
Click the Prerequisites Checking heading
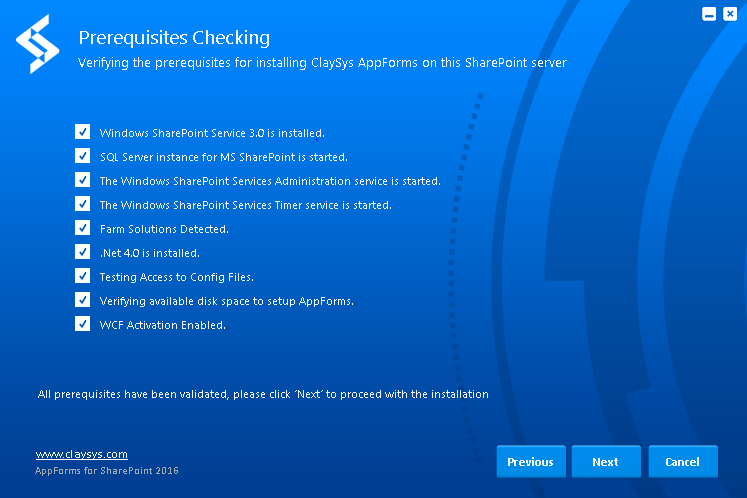(x=174, y=38)
